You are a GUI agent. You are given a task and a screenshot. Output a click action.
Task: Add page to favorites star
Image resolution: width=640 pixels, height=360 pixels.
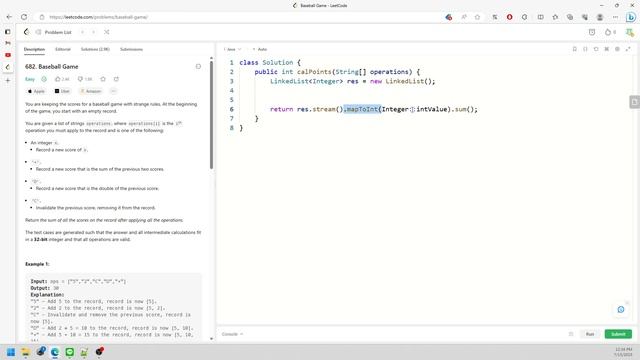tap(477, 17)
